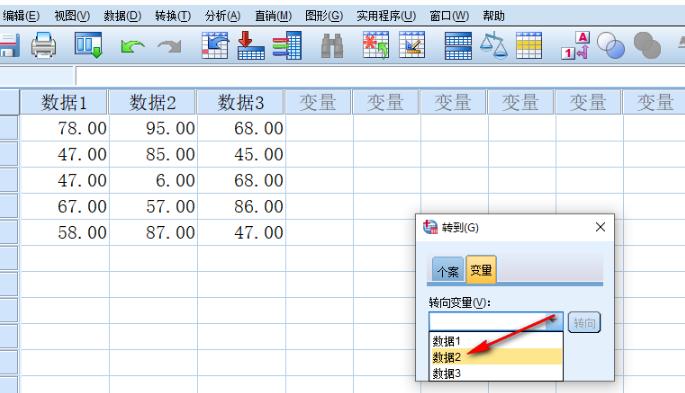
Task: Open the 图形(G) menu
Action: 324,16
